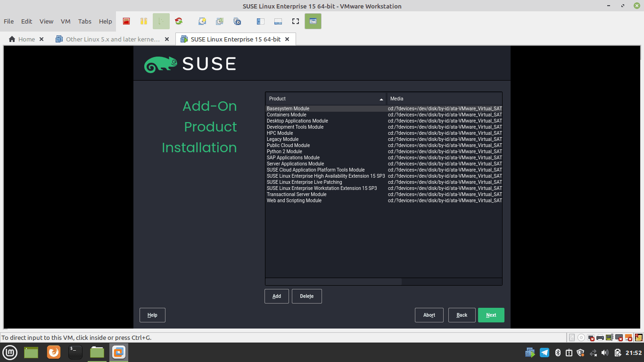This screenshot has height=362, width=644.
Task: Click the disconnected display device status icon
Action: pyautogui.click(x=619, y=337)
